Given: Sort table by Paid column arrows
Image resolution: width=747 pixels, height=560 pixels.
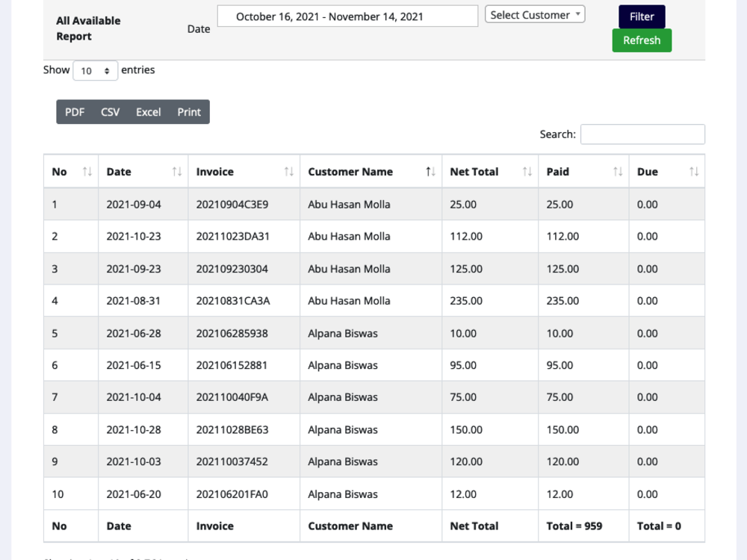Looking at the screenshot, I should click(x=618, y=172).
